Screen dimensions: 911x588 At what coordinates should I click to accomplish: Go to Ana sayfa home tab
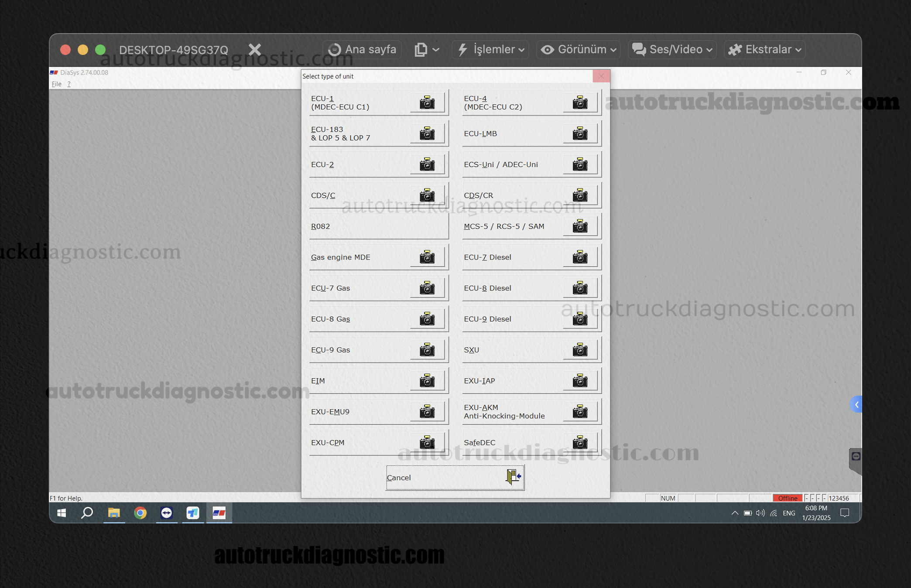tap(363, 49)
